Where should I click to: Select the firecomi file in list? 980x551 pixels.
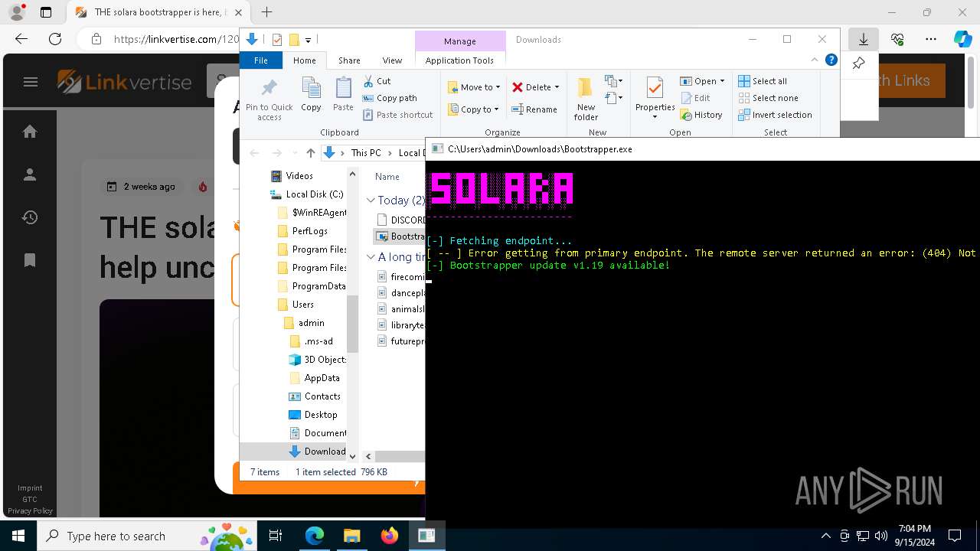point(401,277)
